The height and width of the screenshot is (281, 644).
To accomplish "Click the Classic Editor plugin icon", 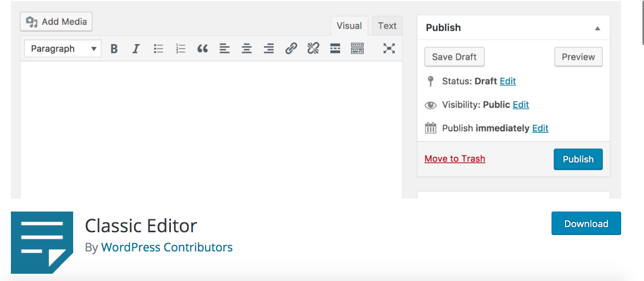I will pos(42,243).
